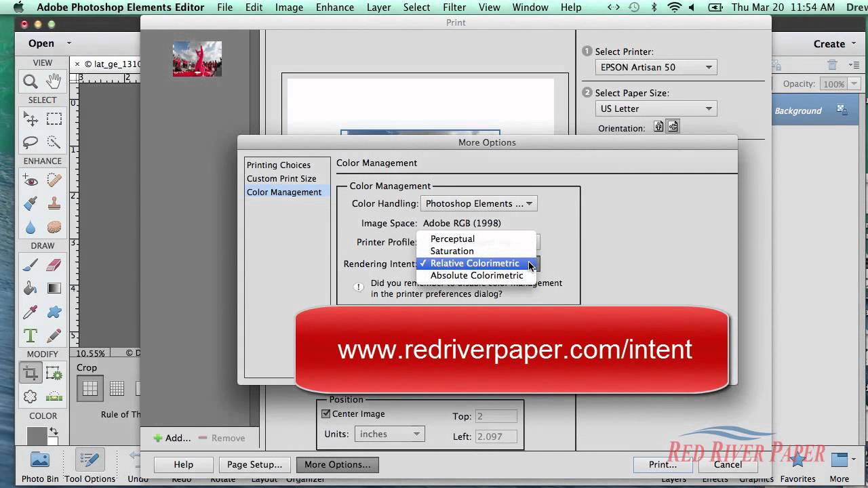Click the Page Setup button
This screenshot has width=868, height=488.
point(255,464)
